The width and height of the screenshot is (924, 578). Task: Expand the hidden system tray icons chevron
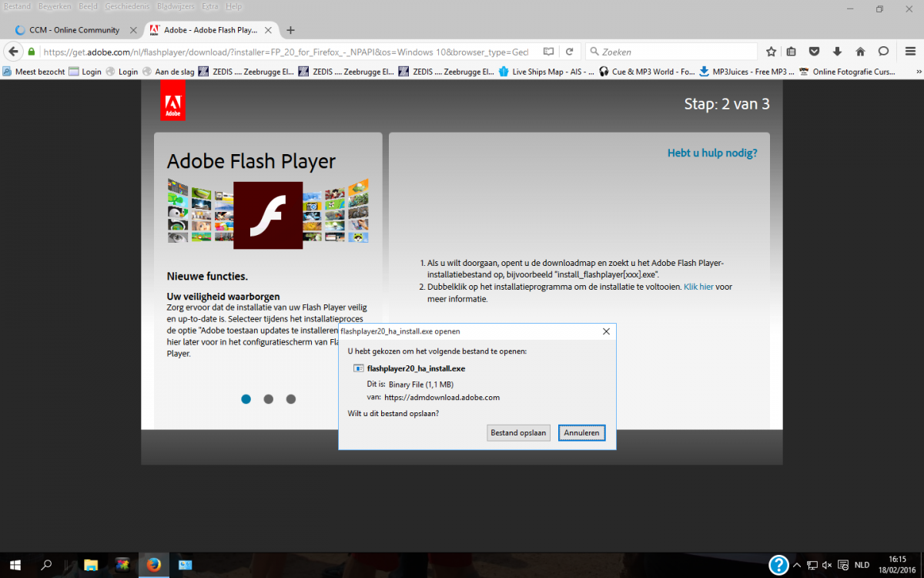[797, 566]
